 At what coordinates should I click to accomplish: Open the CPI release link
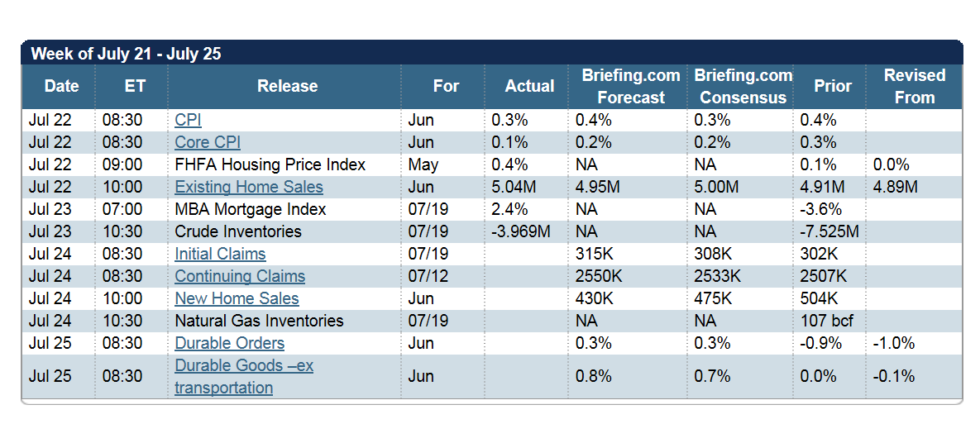[188, 120]
